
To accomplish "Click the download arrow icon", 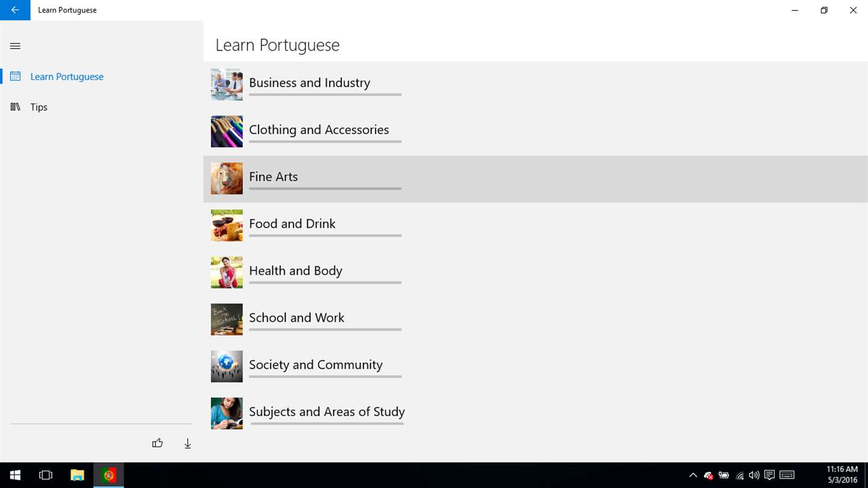I will [187, 443].
